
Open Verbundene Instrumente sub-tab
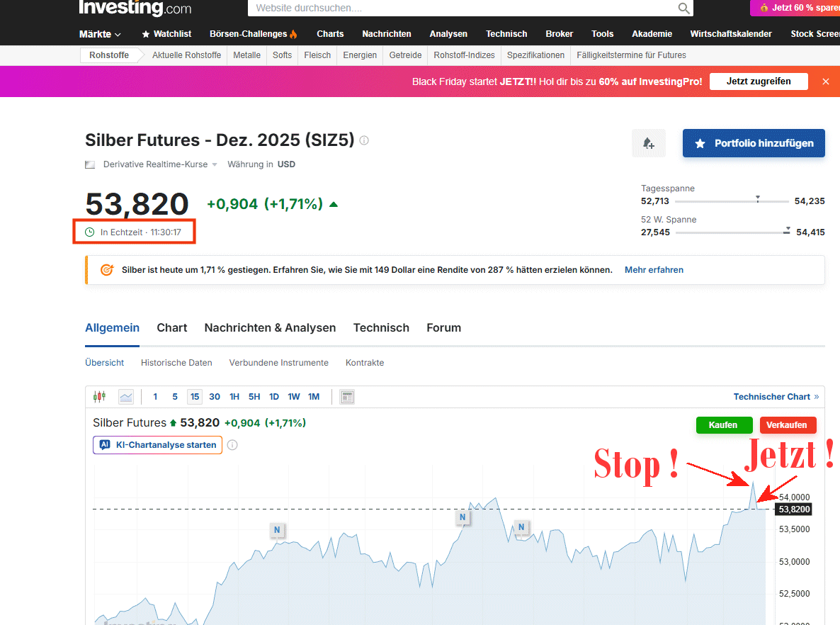click(278, 363)
